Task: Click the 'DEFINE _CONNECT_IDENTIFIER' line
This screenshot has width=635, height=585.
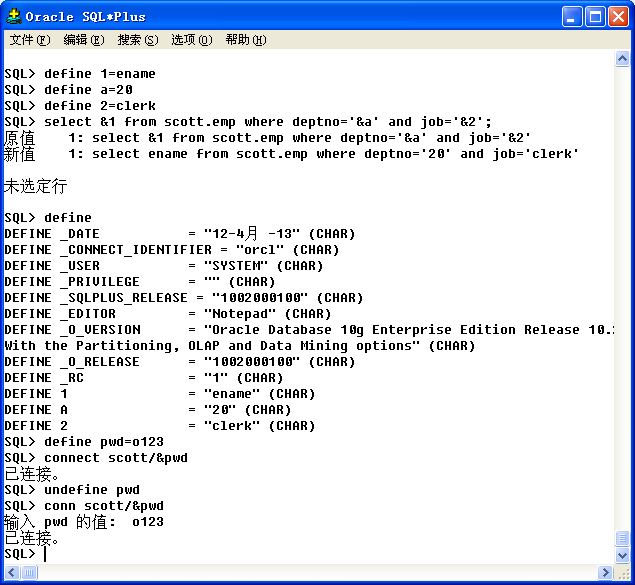Action: 172,250
